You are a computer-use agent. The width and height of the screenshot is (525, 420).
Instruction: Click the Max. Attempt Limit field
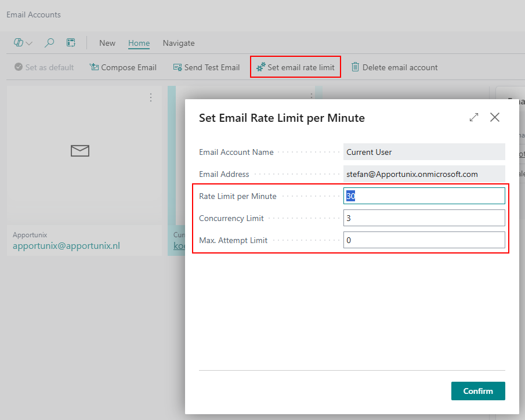click(424, 240)
